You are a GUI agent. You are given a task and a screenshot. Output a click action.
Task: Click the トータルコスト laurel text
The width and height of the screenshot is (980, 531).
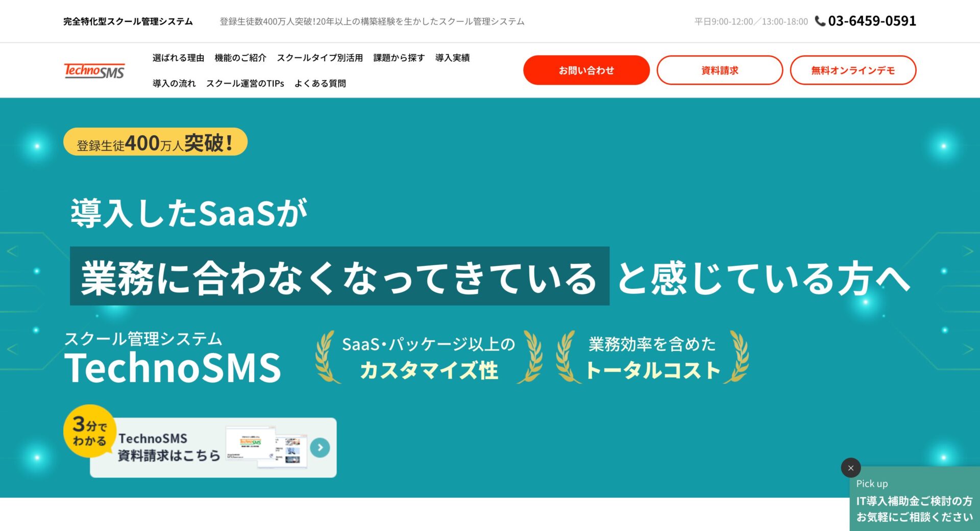click(652, 371)
